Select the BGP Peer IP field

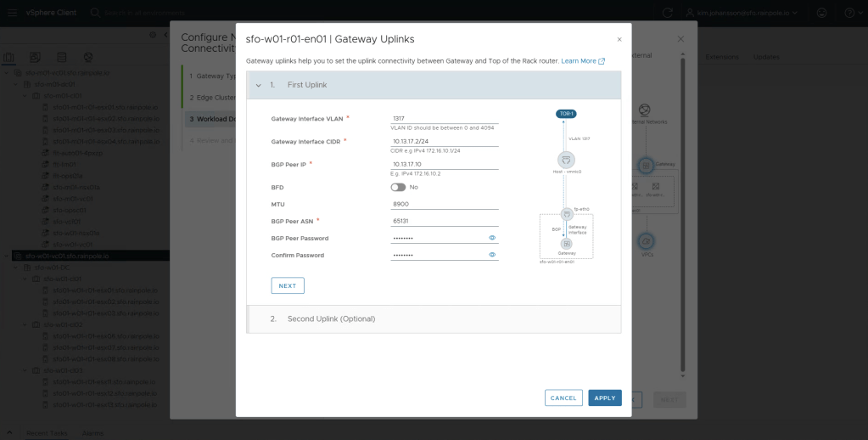[444, 164]
